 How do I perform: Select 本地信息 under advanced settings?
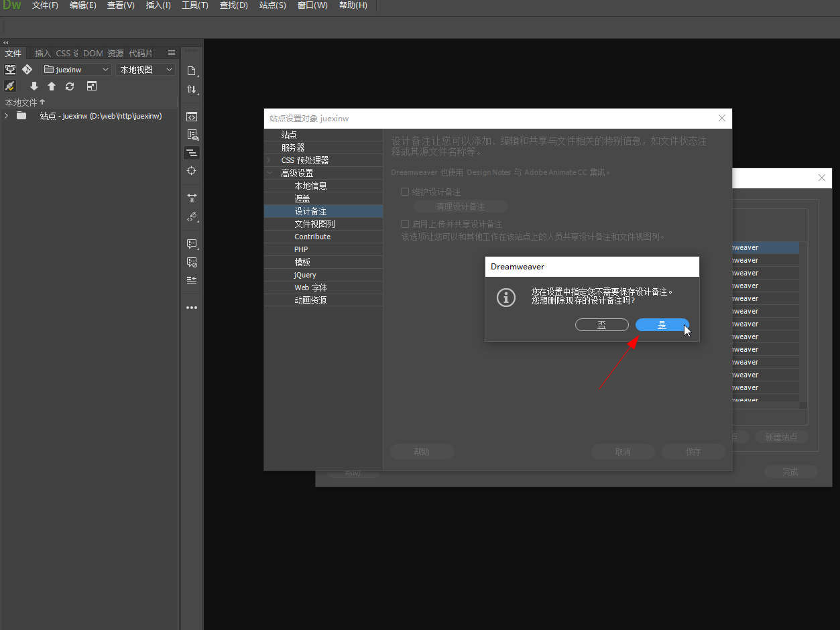point(324,186)
